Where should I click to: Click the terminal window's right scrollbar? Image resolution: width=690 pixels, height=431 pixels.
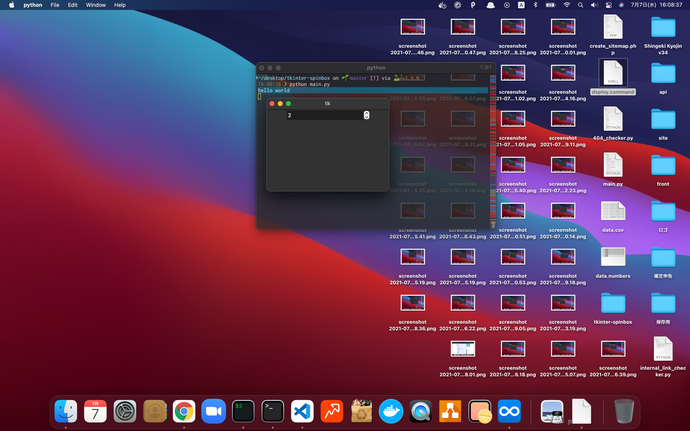[493, 151]
